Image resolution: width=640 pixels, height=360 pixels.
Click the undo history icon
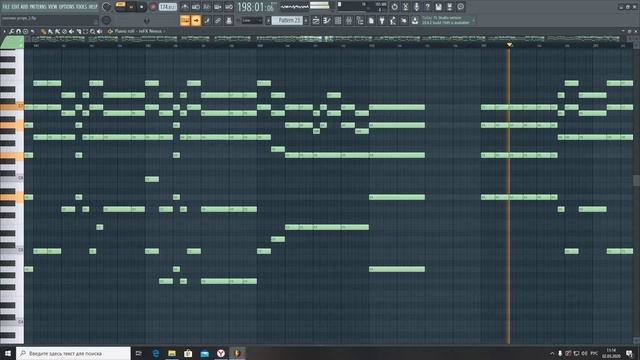[394, 7]
